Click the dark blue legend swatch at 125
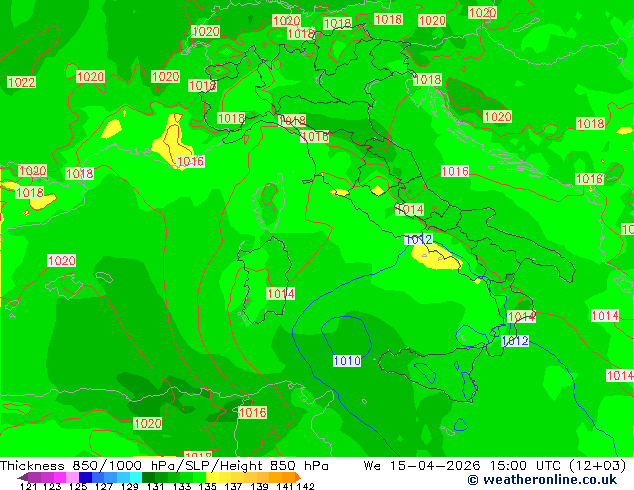This screenshot has height=490, width=634. (x=85, y=477)
